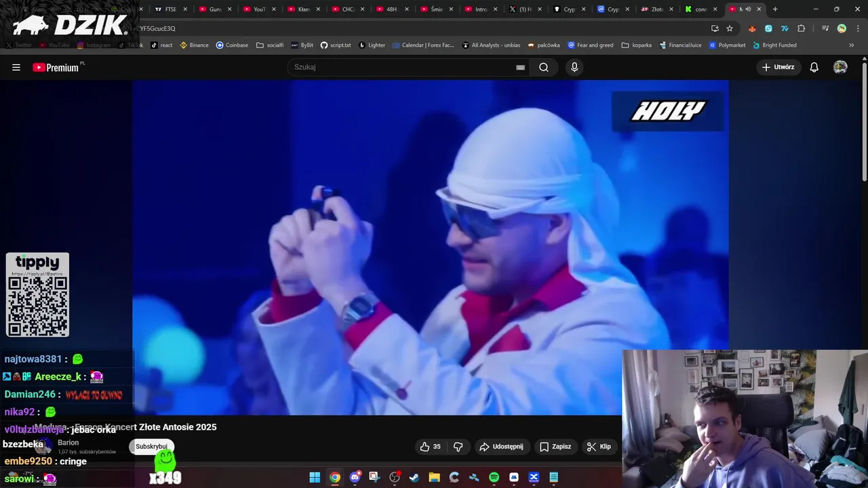Bookmark this page with star icon
Image resolution: width=868 pixels, height=488 pixels.
(730, 28)
